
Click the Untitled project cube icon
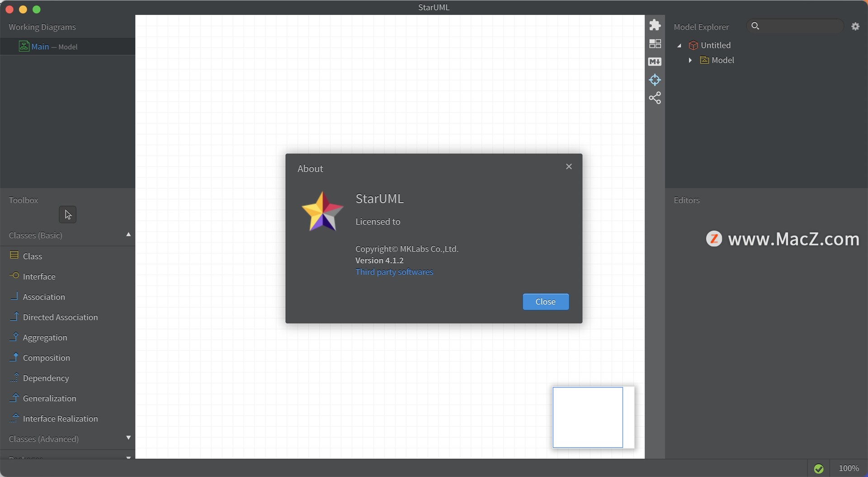[693, 45]
